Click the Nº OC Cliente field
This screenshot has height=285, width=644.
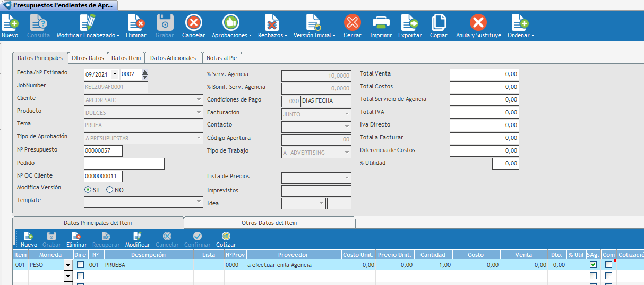[x=103, y=177]
